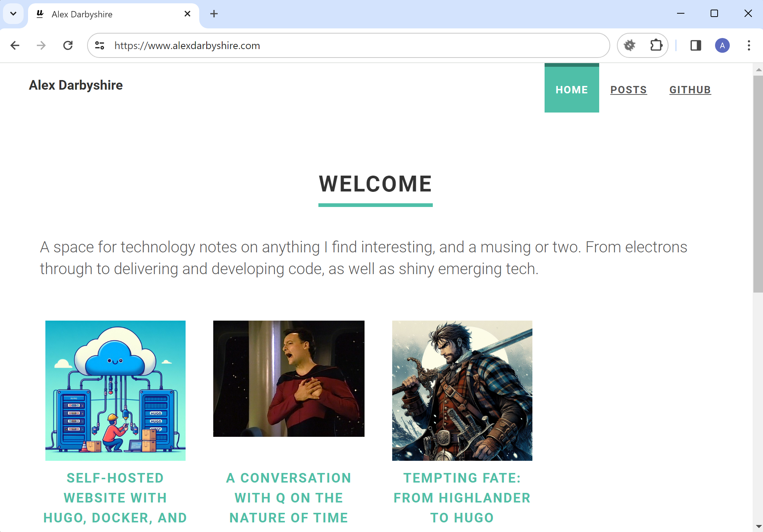Screen dimensions: 763x532
Task: Open the Star Trek Q post thumbnail
Action: click(289, 379)
